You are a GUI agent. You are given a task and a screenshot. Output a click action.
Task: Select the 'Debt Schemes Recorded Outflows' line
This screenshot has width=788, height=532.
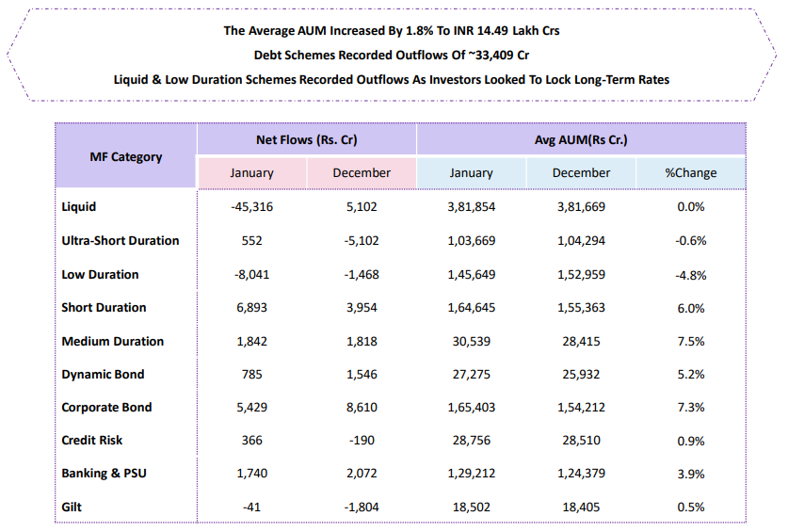click(x=392, y=55)
